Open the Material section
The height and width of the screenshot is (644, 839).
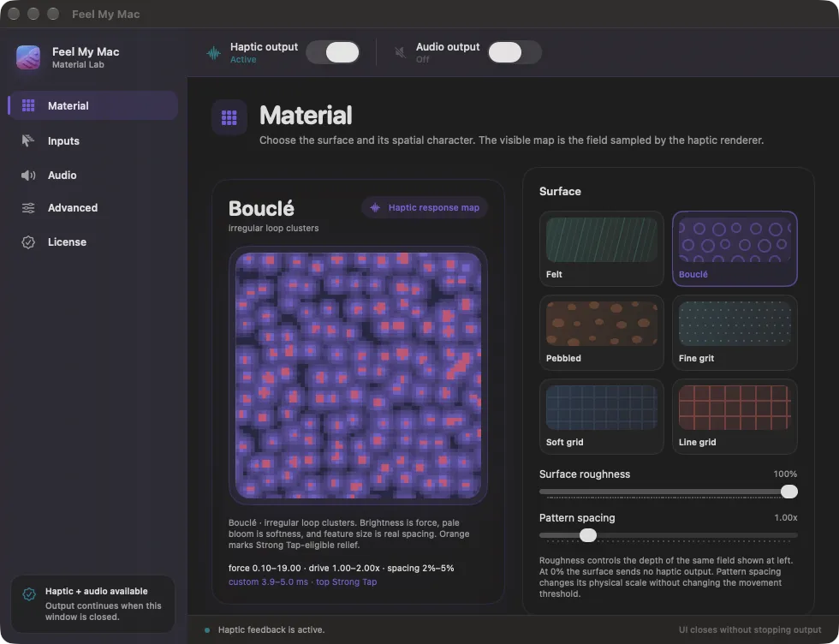coord(93,105)
